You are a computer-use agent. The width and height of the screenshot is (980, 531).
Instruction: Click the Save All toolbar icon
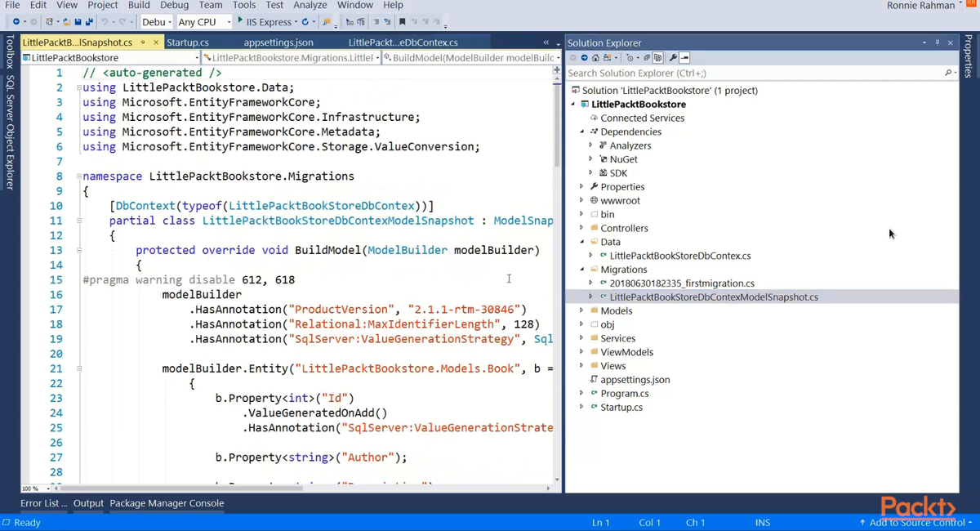tap(88, 21)
